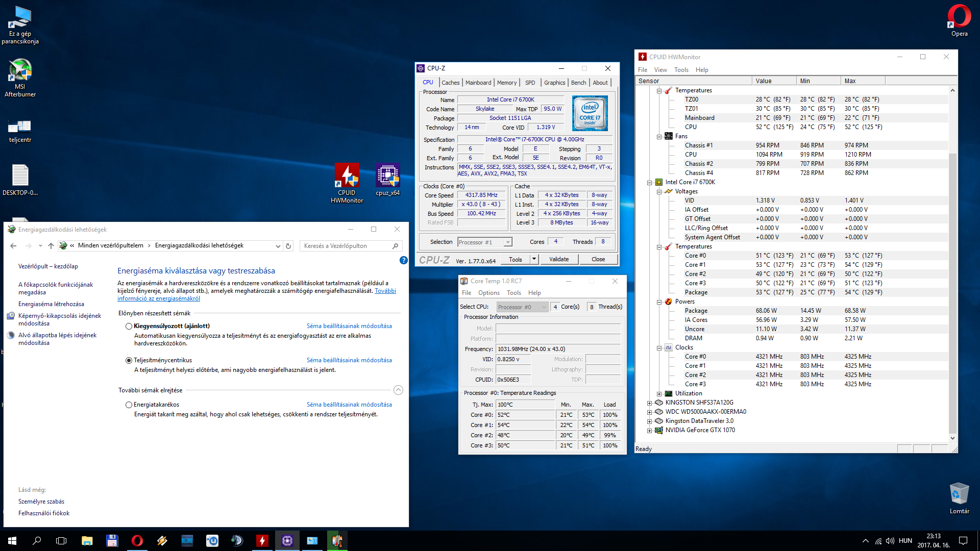Open CPU-Z Tools dropdown arrow
The image size is (980, 551).
(x=534, y=259)
